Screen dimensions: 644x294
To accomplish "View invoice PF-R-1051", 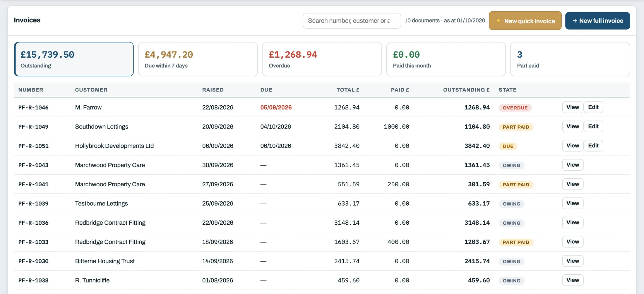I will coord(573,146).
